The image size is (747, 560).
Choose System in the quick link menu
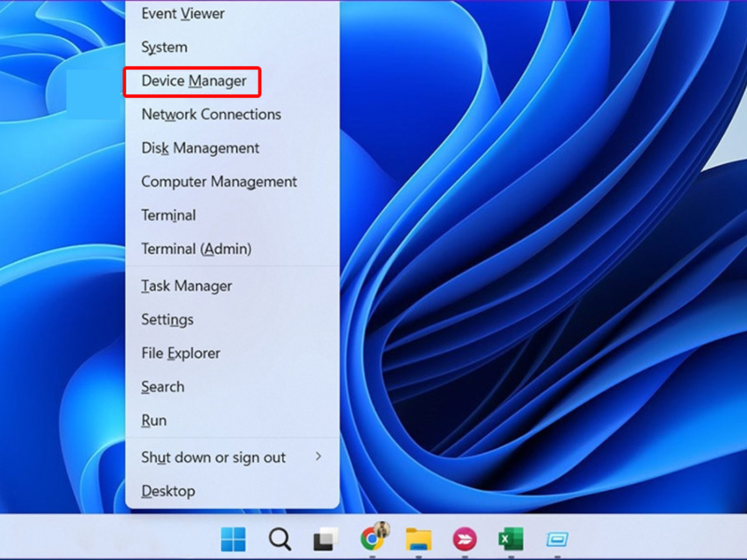point(164,48)
